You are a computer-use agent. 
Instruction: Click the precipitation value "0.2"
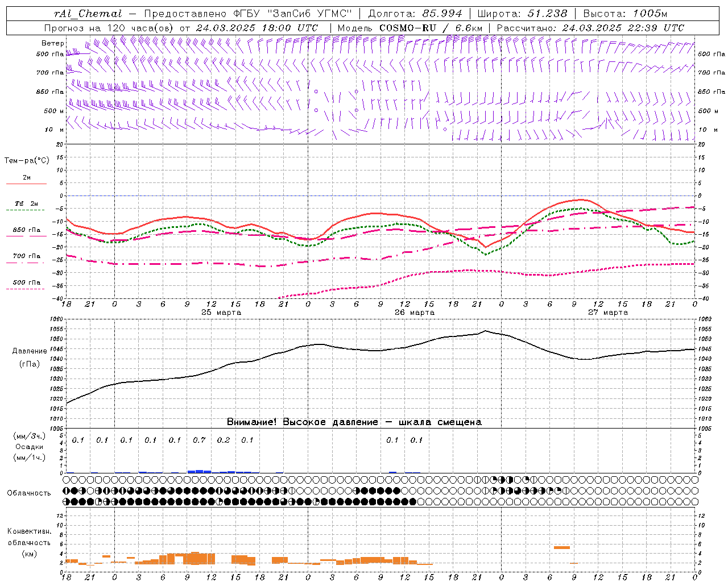(x=224, y=440)
